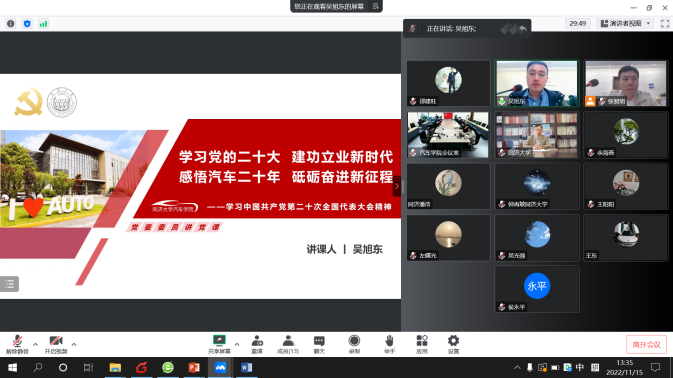This screenshot has width=673, height=378.
Task: Raise hand with the 举手 icon
Action: point(389,345)
